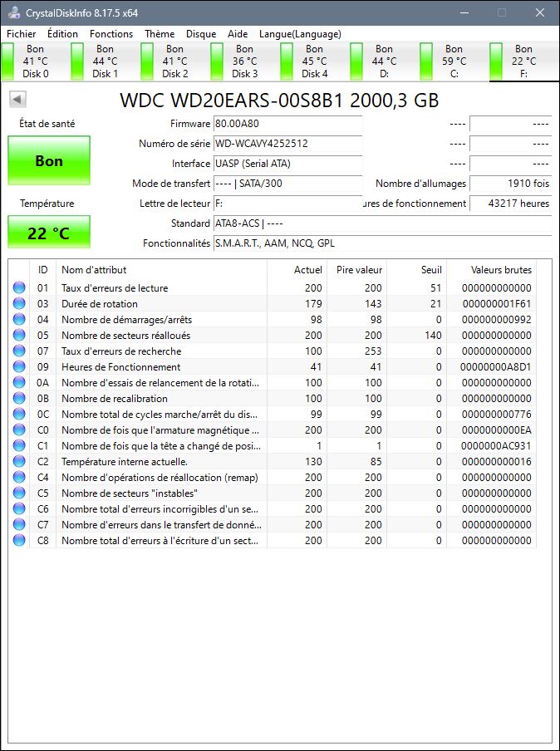Switch to the Disk 0 tab
The width and height of the screenshot is (560, 751).
(x=35, y=61)
